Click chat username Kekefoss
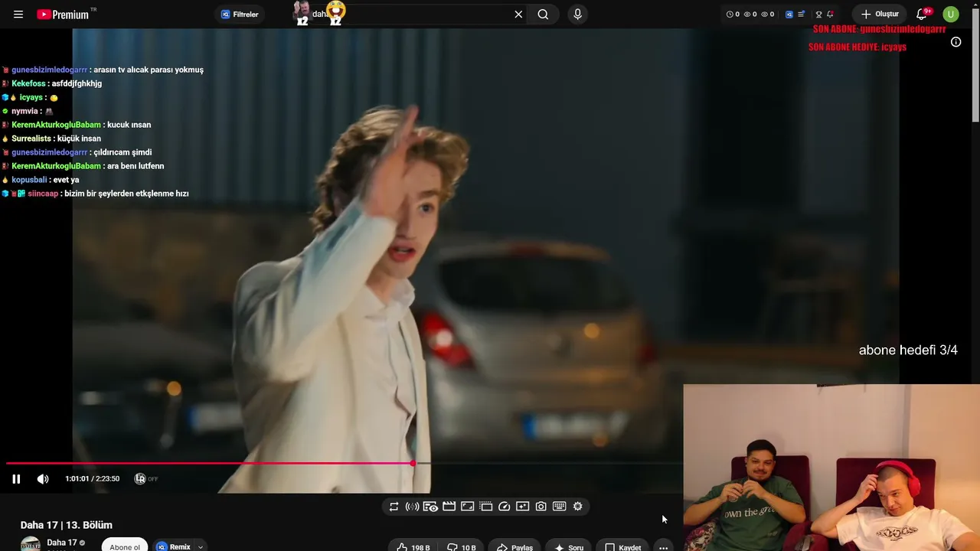This screenshot has width=980, height=551. coord(28,83)
